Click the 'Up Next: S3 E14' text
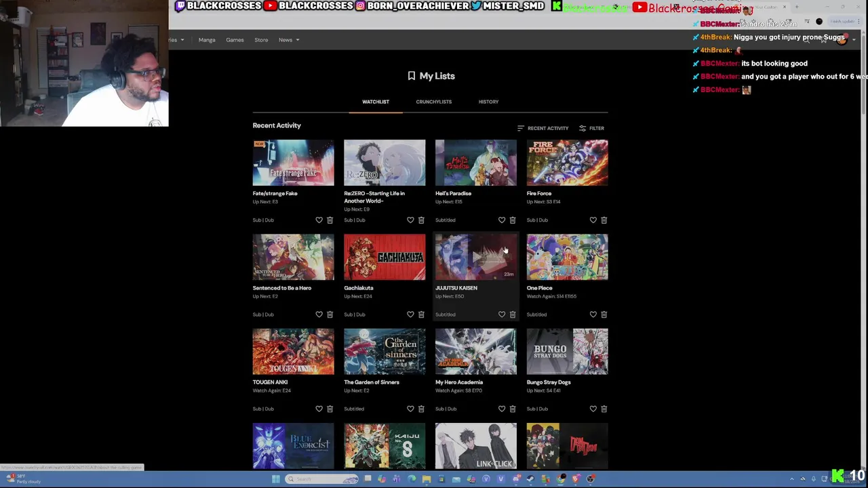The image size is (868, 488). coord(544,202)
